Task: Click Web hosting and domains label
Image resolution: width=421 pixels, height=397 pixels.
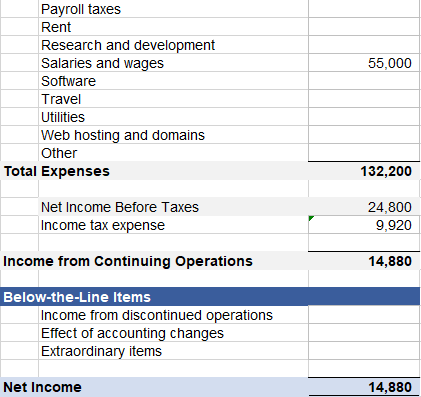Action: pyautogui.click(x=123, y=135)
